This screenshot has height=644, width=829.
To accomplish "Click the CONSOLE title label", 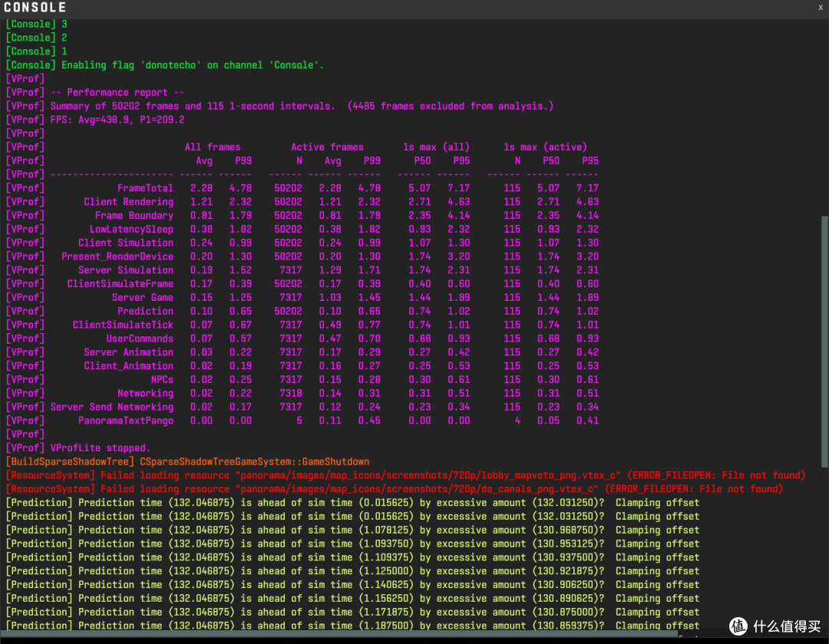I will pos(35,8).
